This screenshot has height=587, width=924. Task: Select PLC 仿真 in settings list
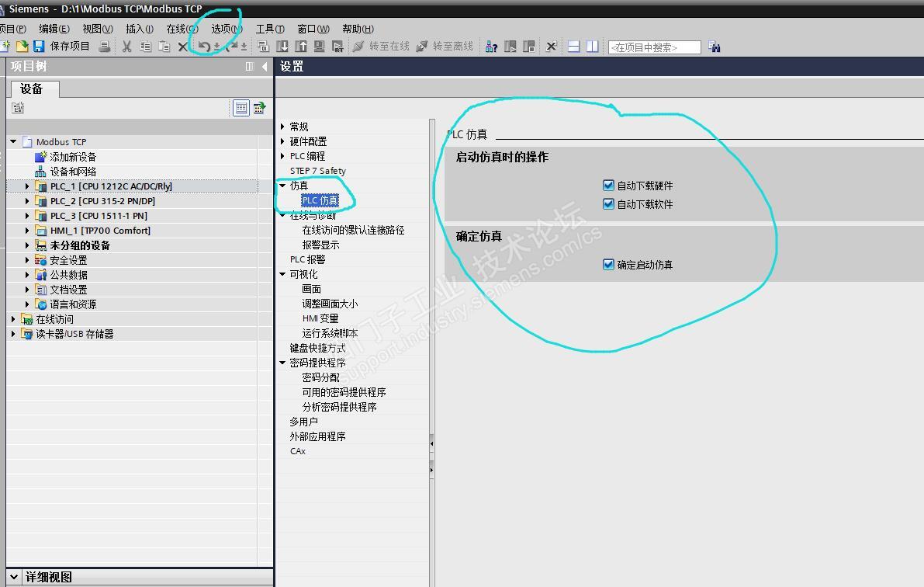coord(320,200)
